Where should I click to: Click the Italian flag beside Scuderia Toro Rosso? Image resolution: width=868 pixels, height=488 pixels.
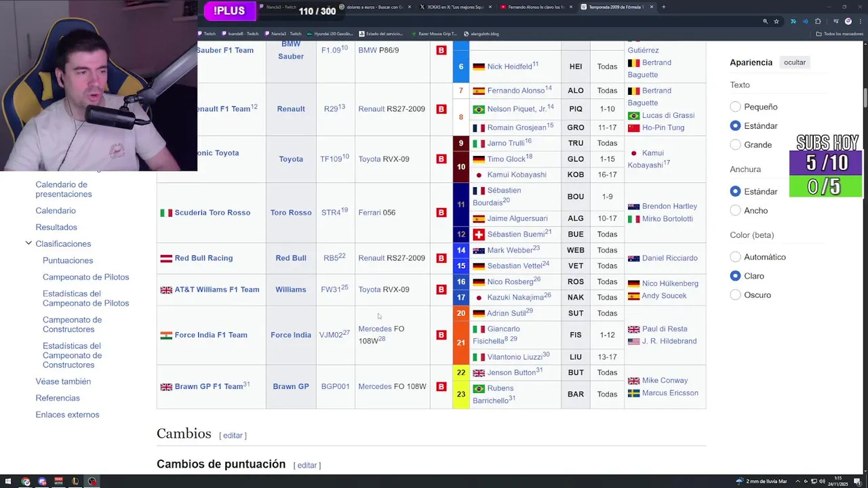click(x=166, y=213)
